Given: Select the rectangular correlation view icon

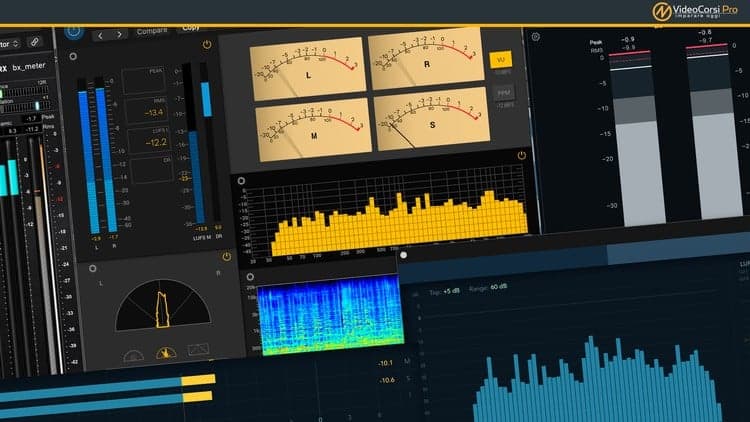Looking at the screenshot, I should point(198,349).
